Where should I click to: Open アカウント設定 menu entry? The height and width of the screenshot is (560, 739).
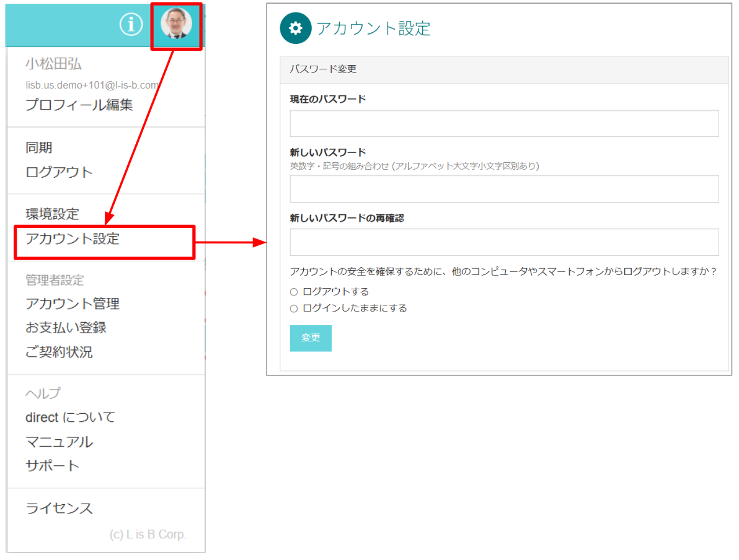pyautogui.click(x=73, y=238)
